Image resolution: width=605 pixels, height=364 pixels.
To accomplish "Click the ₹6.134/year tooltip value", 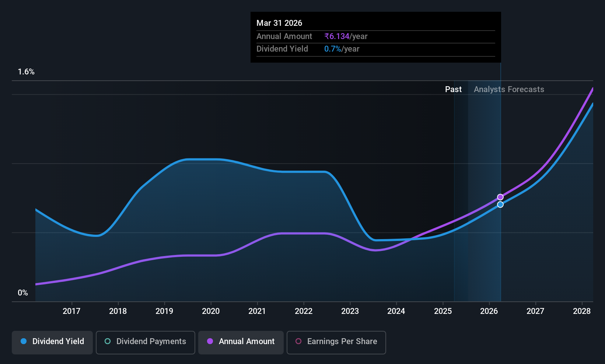I will (346, 36).
